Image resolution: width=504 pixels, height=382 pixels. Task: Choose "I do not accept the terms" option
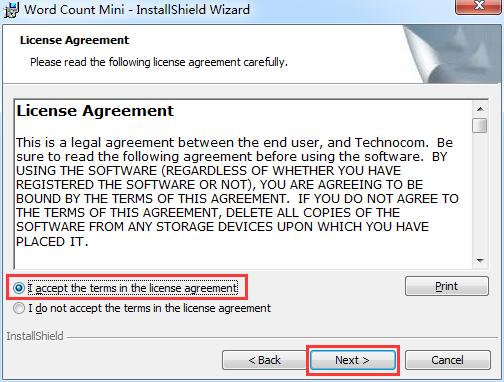point(19,308)
